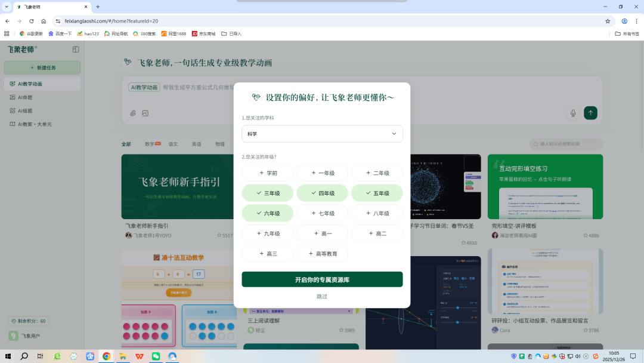This screenshot has height=363, width=644.
Task: Toggle off the 五年级 grade selection
Action: tap(376, 193)
